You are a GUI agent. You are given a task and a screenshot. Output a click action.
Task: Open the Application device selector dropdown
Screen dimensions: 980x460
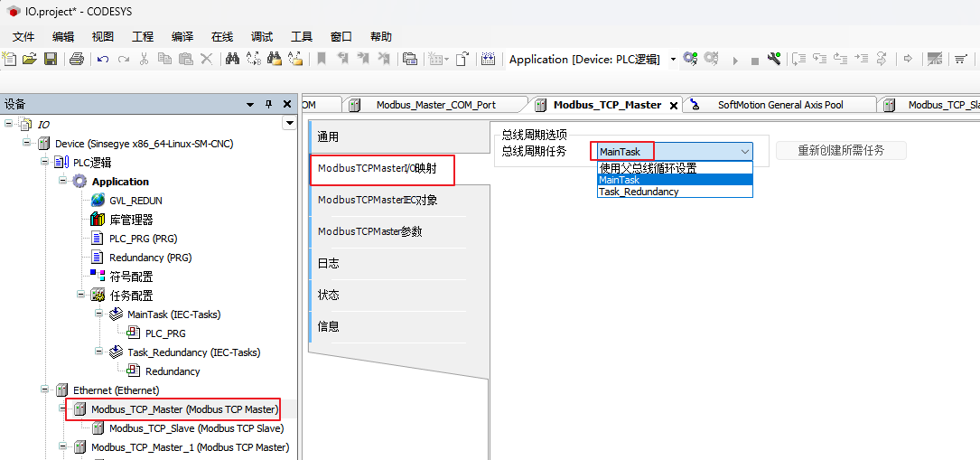point(673,60)
